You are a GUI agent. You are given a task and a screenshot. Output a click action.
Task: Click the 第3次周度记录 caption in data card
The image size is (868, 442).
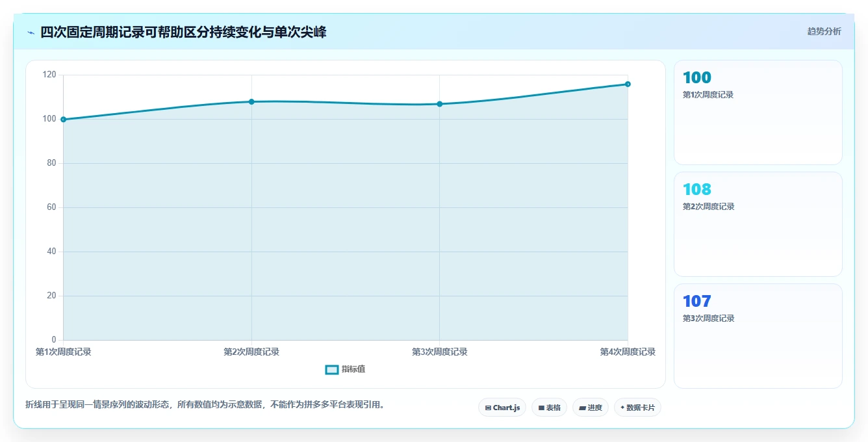pyautogui.click(x=708, y=318)
